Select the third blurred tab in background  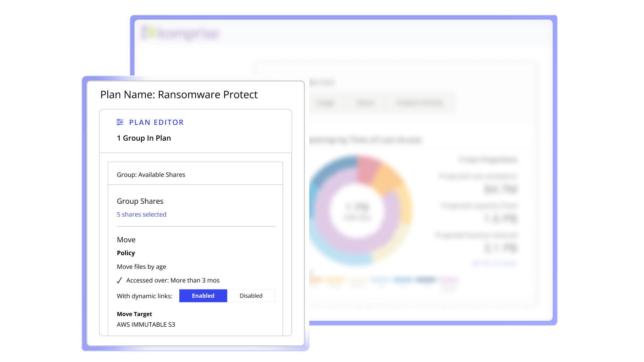click(420, 103)
